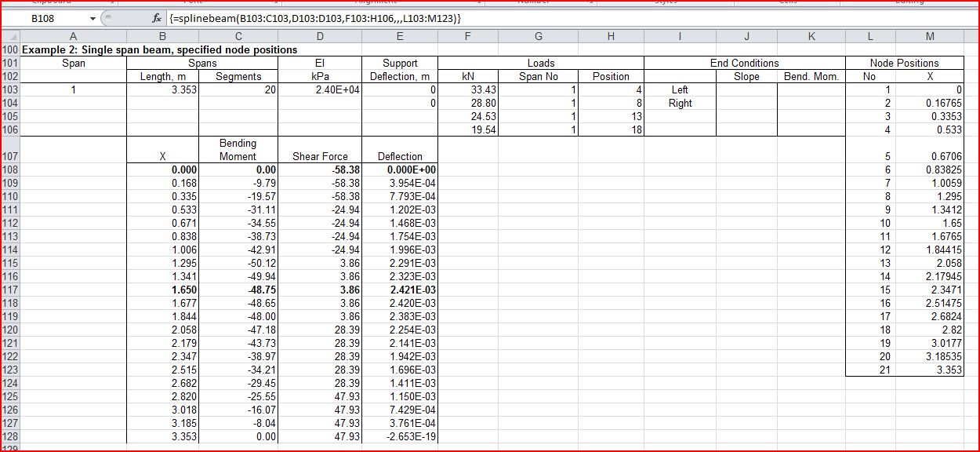
Task: Click the Insert Function fx icon
Action: click(x=158, y=18)
